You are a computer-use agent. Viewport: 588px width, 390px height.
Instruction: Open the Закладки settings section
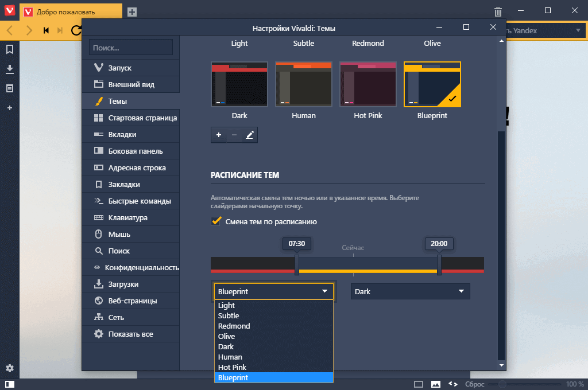[131, 184]
